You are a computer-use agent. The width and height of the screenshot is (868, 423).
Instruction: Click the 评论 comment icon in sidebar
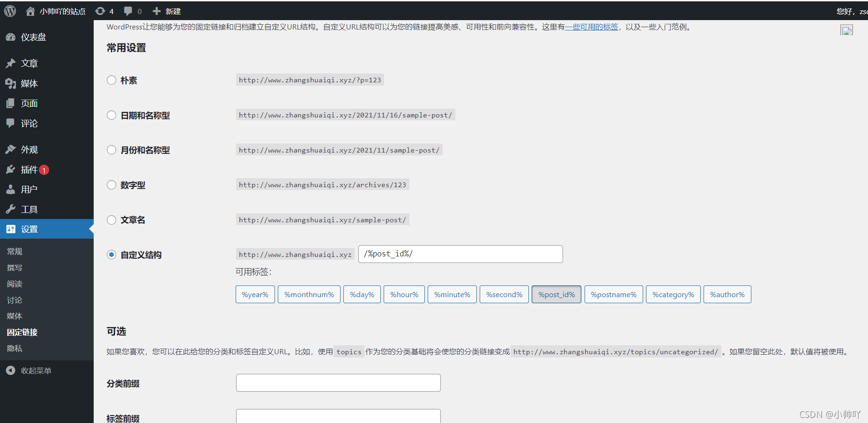[x=10, y=123]
